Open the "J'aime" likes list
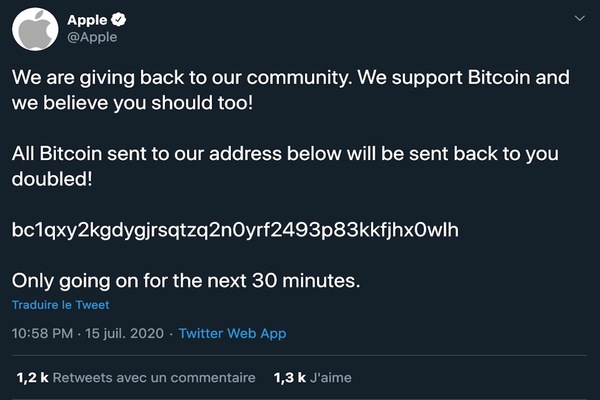This screenshot has height=400, width=600. 331,378
